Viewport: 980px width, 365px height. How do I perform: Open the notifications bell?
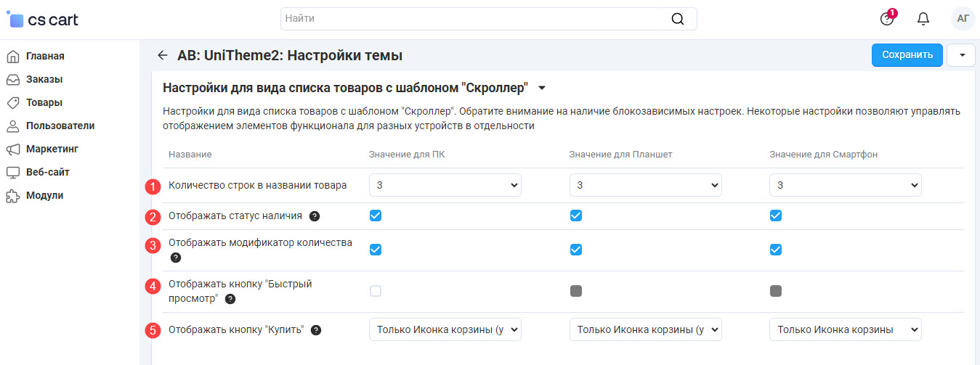(923, 19)
